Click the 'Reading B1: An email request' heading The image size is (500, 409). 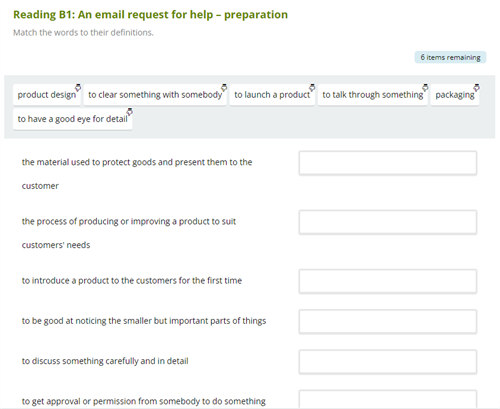pos(150,15)
